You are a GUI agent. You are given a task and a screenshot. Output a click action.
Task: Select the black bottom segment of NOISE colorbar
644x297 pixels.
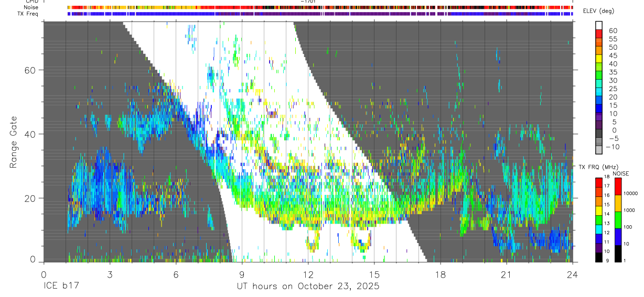coord(618,254)
